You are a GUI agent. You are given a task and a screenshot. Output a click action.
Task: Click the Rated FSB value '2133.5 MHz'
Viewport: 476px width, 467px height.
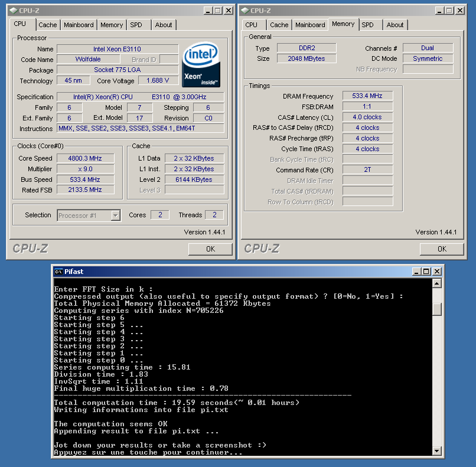[85, 190]
